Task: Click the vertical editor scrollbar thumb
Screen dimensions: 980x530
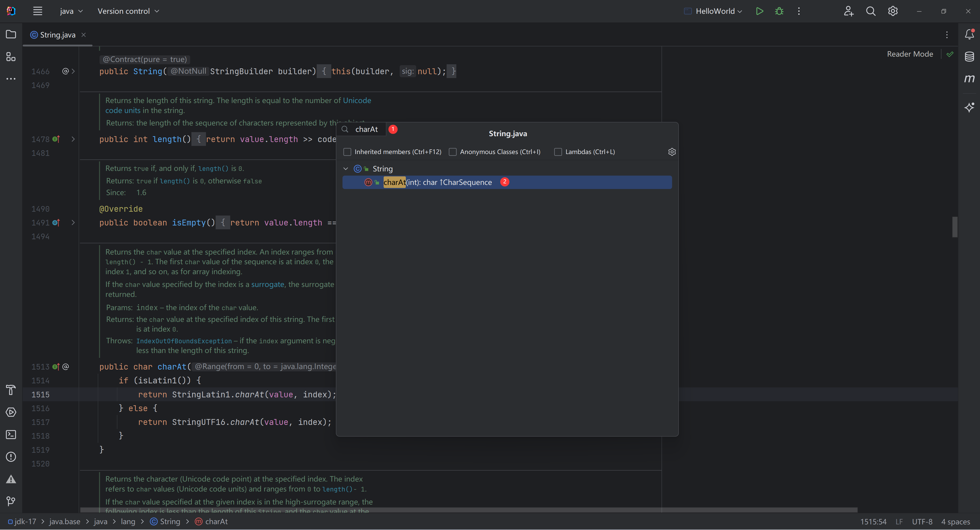Action: [954, 226]
